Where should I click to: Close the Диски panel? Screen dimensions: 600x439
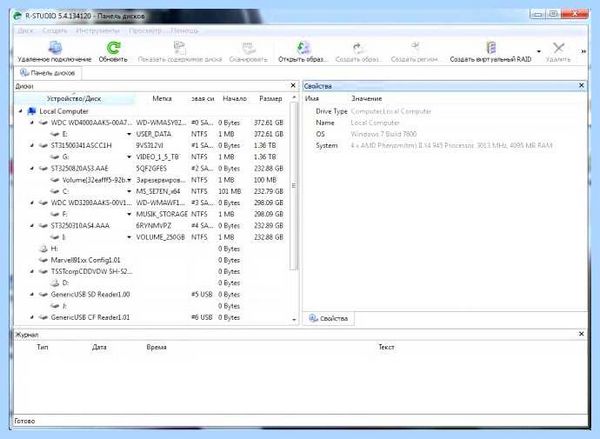coord(293,86)
